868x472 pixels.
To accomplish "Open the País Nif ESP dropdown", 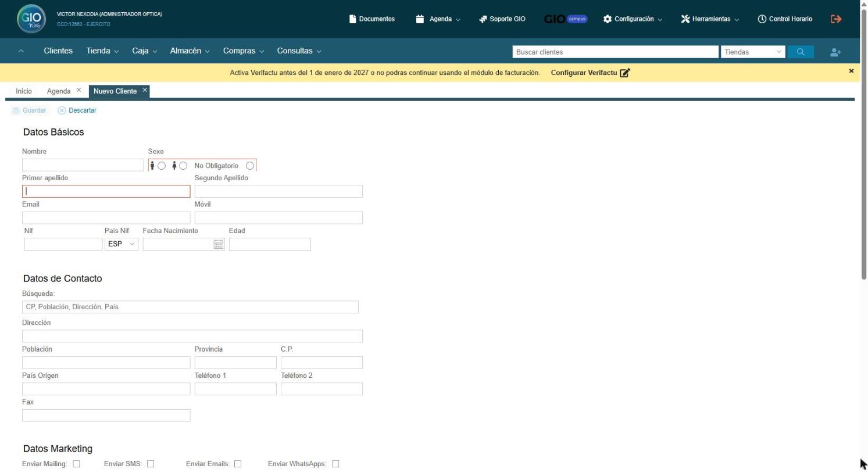I will pos(122,244).
